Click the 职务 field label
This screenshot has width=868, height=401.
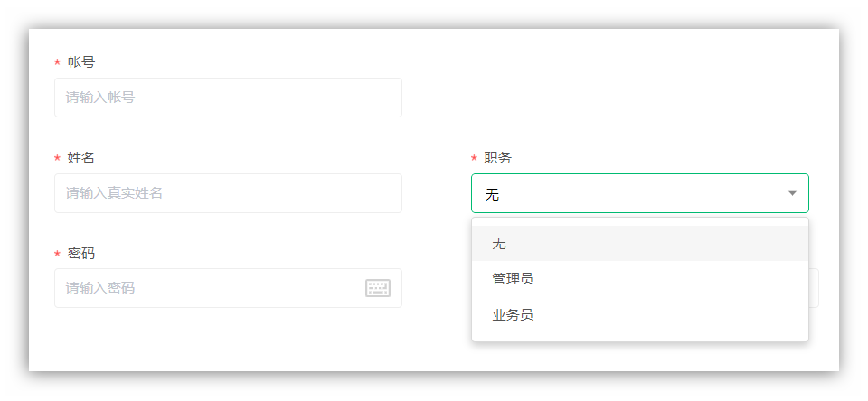click(498, 158)
